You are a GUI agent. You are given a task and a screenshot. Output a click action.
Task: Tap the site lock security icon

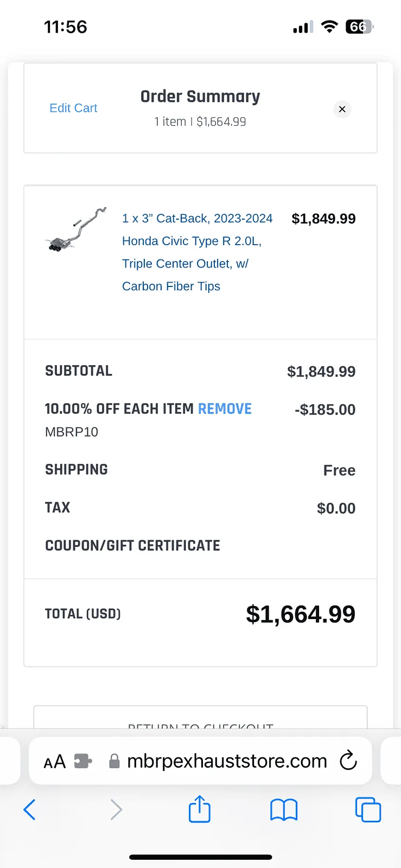click(x=114, y=761)
